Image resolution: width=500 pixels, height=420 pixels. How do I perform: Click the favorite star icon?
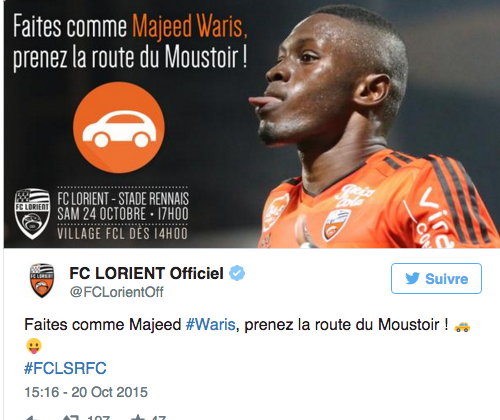click(x=138, y=417)
